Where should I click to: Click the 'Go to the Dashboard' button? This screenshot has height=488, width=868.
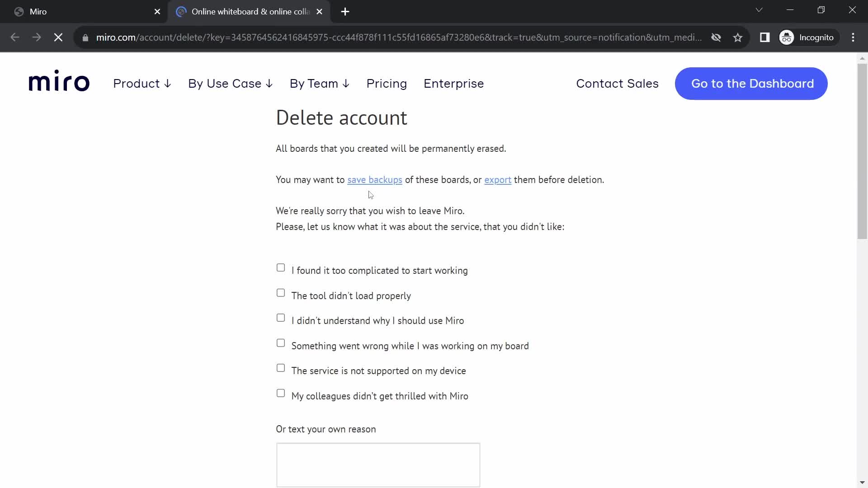coord(752,84)
